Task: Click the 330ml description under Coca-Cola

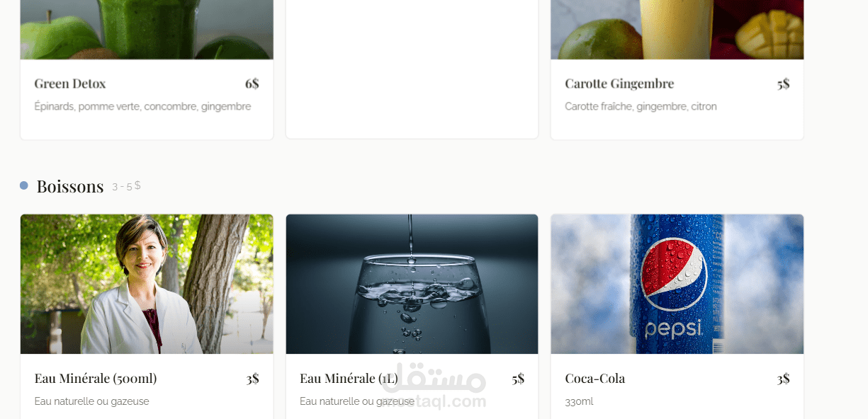Action: [x=579, y=401]
